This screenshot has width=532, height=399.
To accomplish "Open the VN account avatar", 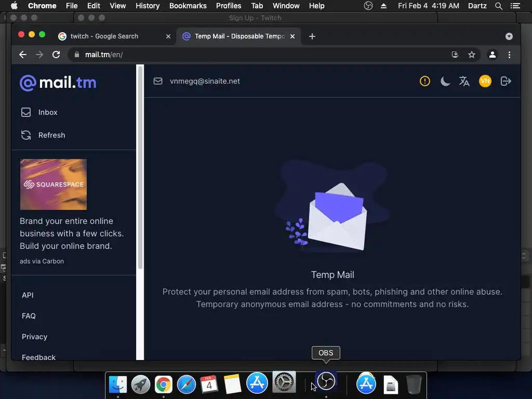I will [485, 81].
